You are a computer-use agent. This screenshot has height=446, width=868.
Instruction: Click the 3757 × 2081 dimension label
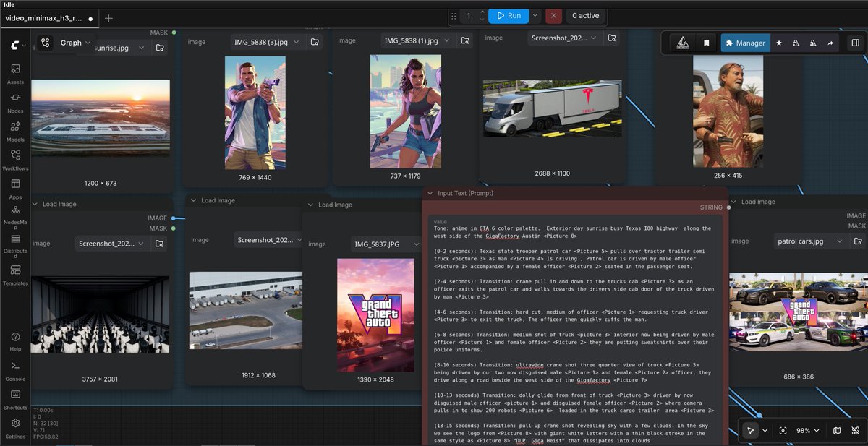point(101,379)
